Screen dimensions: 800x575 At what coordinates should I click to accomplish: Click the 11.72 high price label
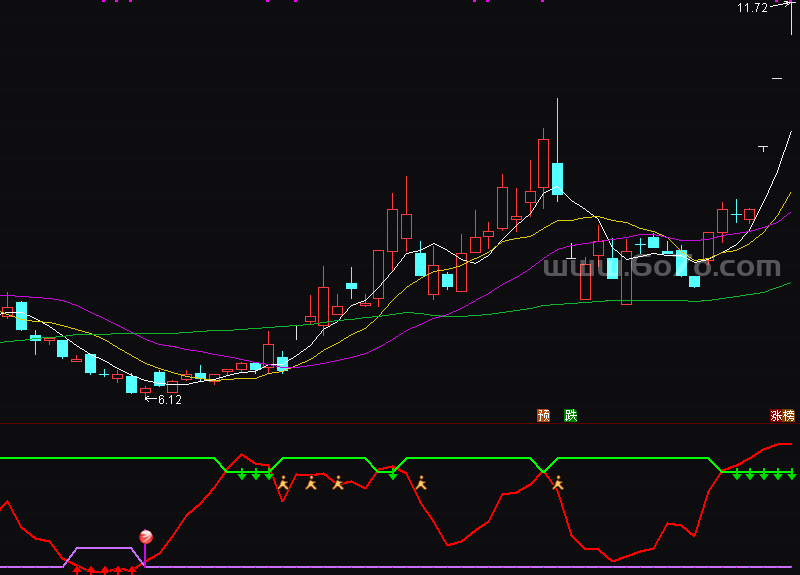[752, 8]
